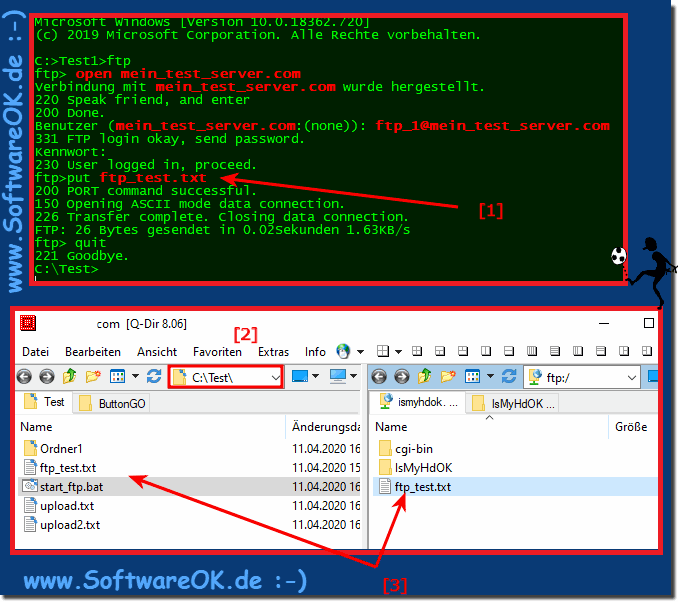Open view mode dropdown arrow in ftp pane
678x602 pixels.
490,376
